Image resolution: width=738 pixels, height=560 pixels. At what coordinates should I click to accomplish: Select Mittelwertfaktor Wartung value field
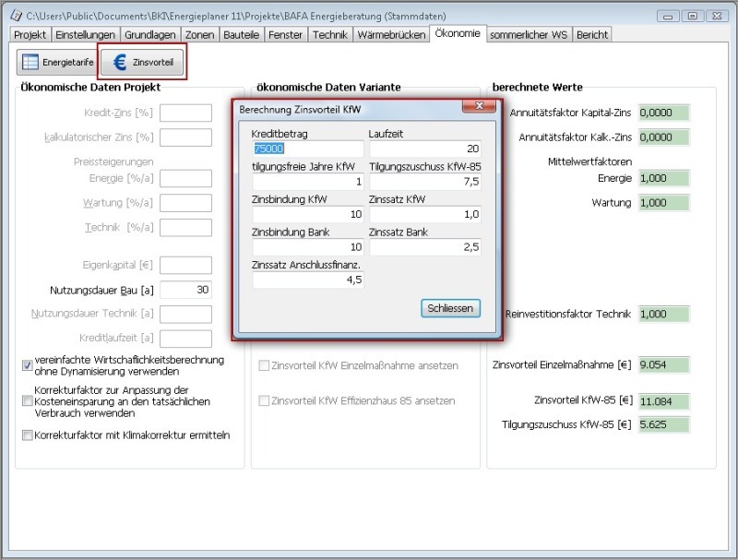(664, 203)
